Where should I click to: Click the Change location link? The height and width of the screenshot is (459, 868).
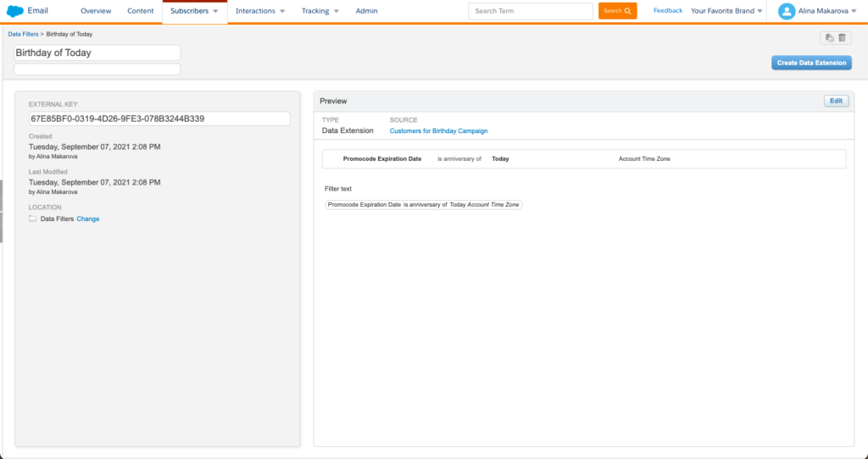[x=88, y=219]
